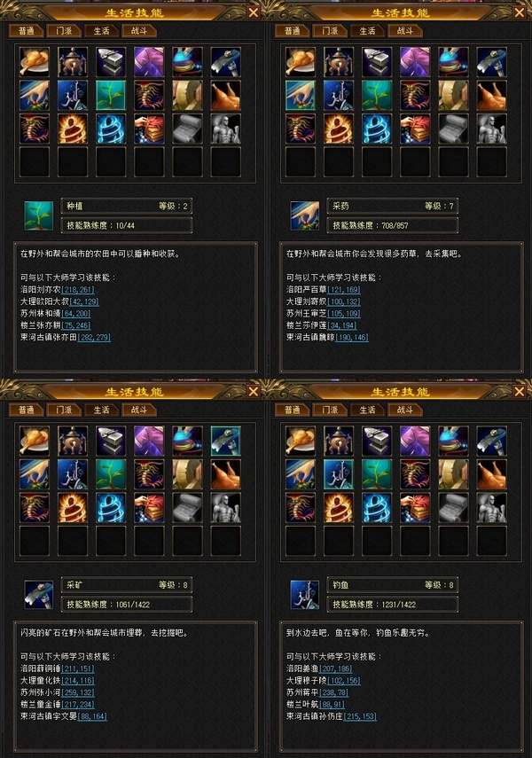Click the stone statue icon in 钓鱼 panel

click(491, 508)
